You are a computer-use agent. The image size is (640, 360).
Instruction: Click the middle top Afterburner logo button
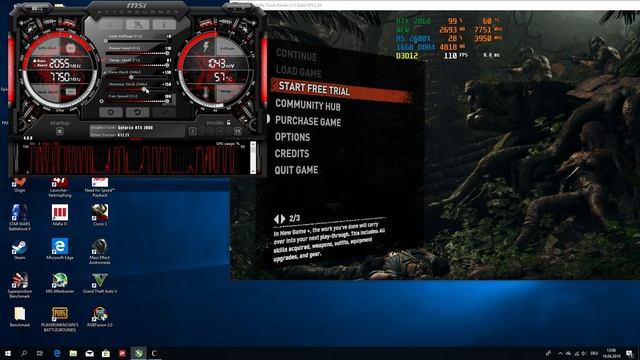(x=138, y=24)
